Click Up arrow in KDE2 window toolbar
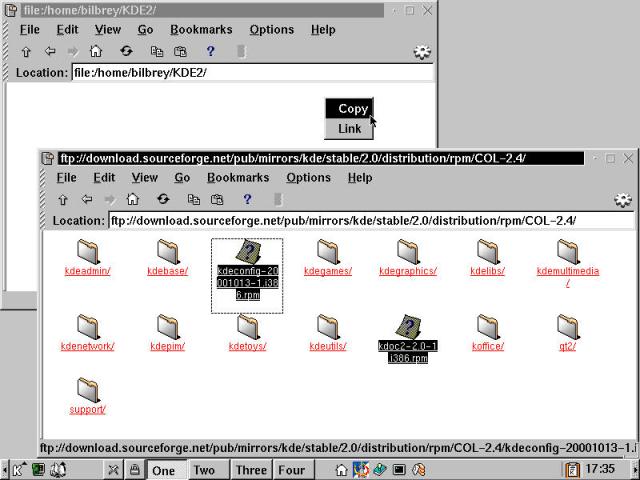Image resolution: width=640 pixels, height=480 pixels. tap(26, 52)
